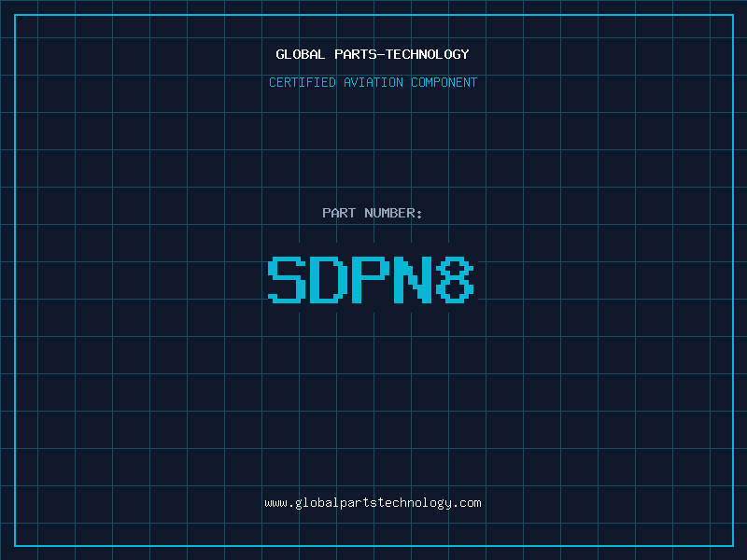The height and width of the screenshot is (560, 747).
Task: Select the SDPN8 part number text
Action: click(371, 280)
